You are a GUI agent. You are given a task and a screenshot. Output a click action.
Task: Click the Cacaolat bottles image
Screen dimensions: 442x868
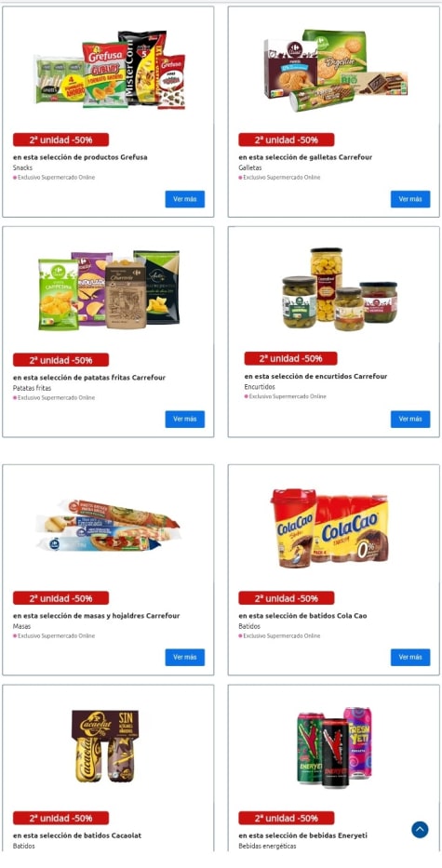[x=105, y=746]
